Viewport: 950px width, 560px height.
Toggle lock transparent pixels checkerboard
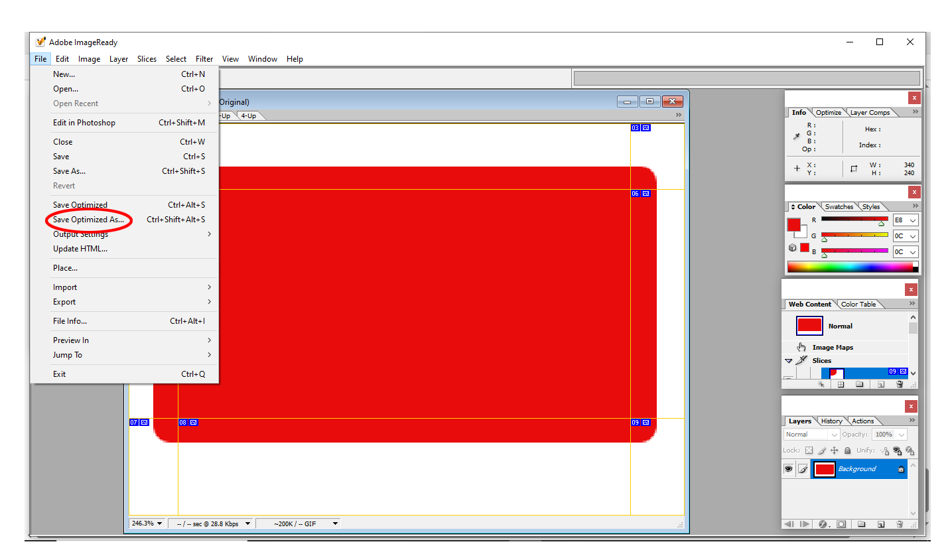(809, 451)
